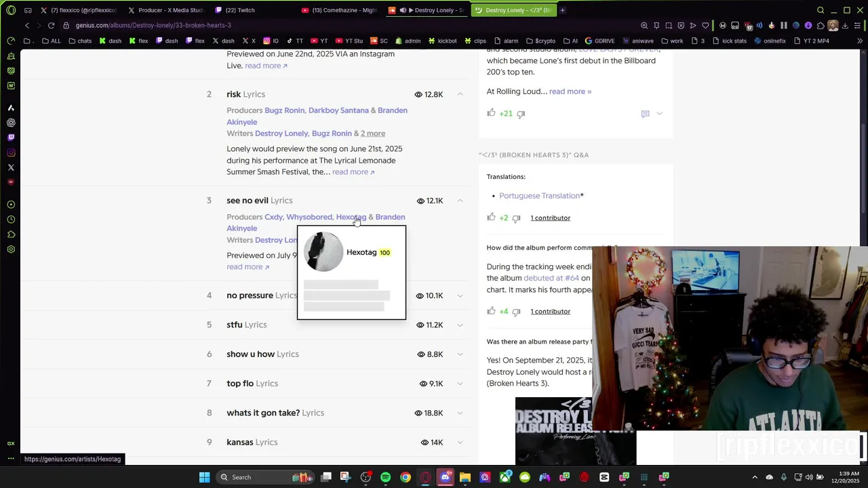
Task: Collapse the 'see no evil' track details
Action: click(460, 201)
